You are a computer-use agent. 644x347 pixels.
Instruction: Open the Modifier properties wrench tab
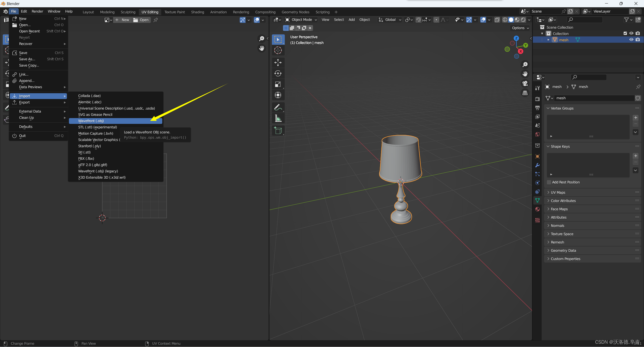[538, 165]
